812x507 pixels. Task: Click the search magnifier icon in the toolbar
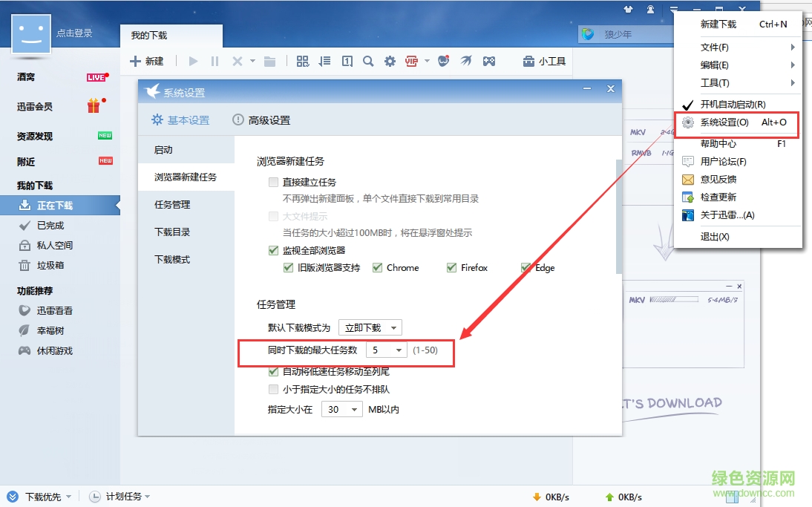(x=369, y=61)
